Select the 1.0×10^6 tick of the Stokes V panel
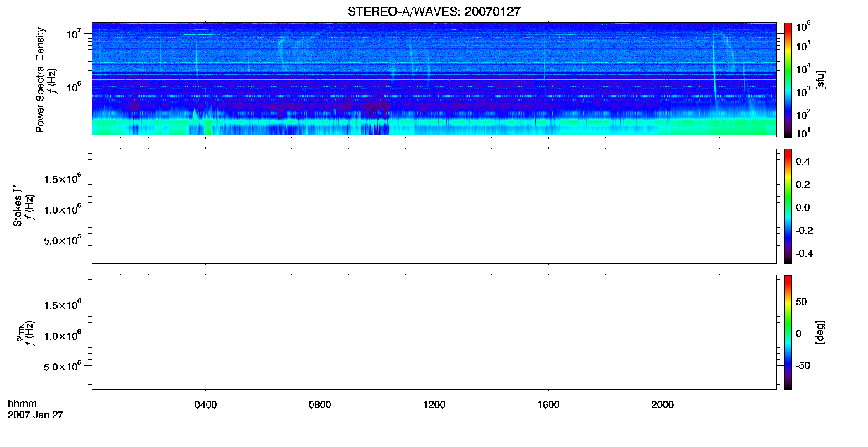 click(63, 209)
